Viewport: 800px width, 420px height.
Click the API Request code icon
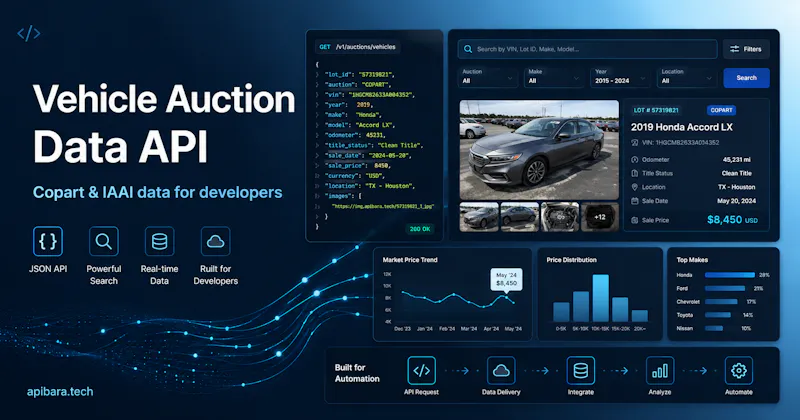coord(421,370)
